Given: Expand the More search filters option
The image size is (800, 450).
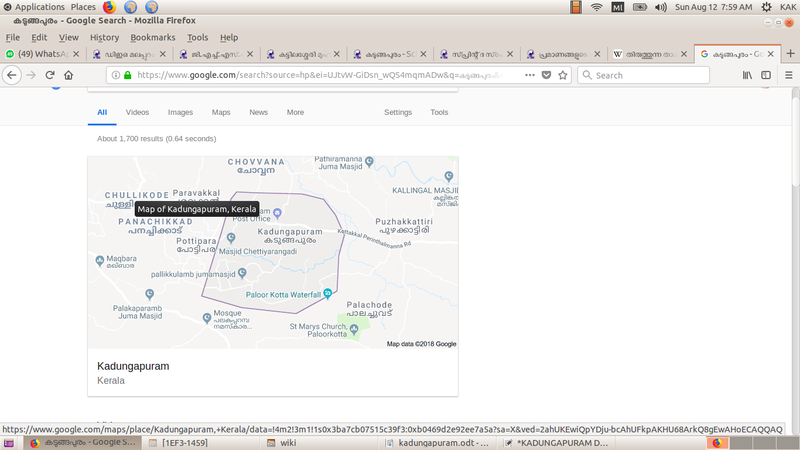Looking at the screenshot, I should coord(295,112).
